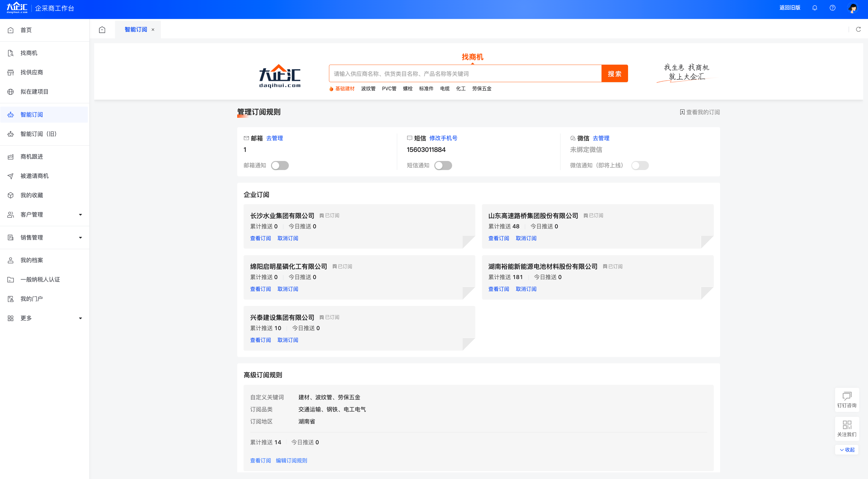
Task: Click the 商机跟进 sidebar icon
Action: 11,156
